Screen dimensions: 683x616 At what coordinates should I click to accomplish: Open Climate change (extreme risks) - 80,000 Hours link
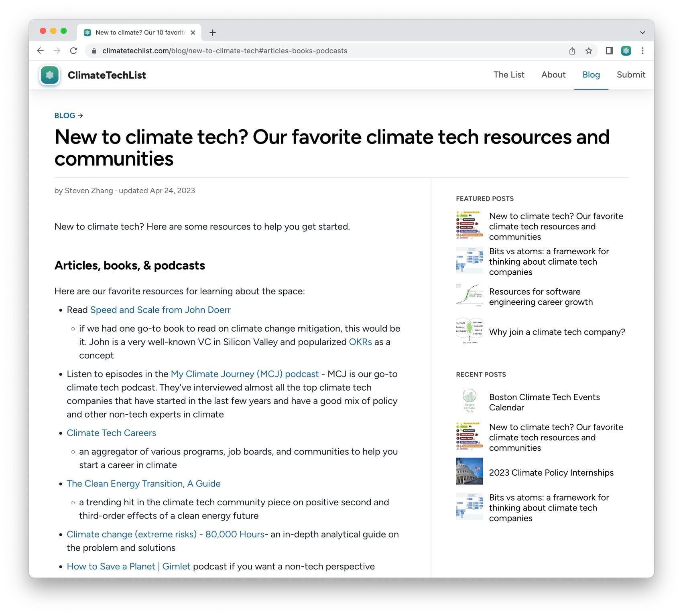[x=166, y=534]
